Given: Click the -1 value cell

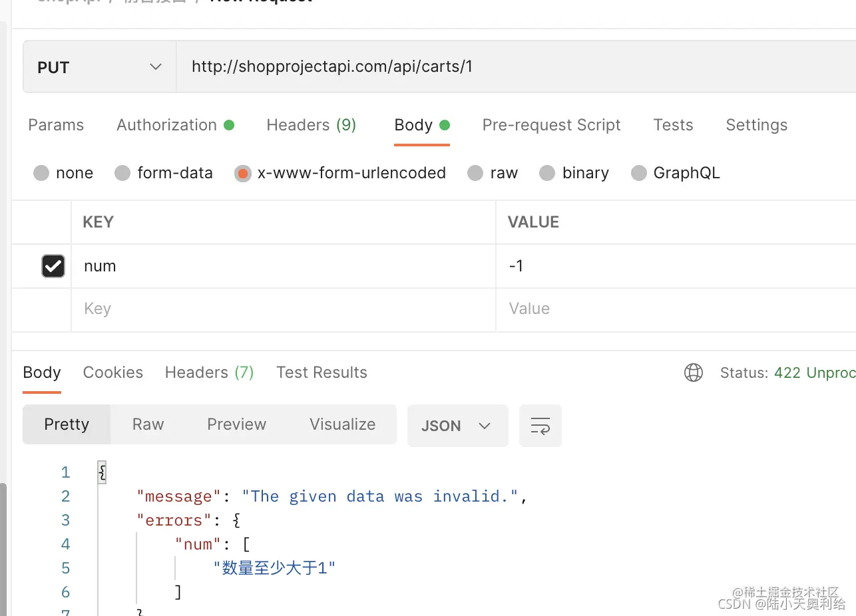Looking at the screenshot, I should [676, 266].
